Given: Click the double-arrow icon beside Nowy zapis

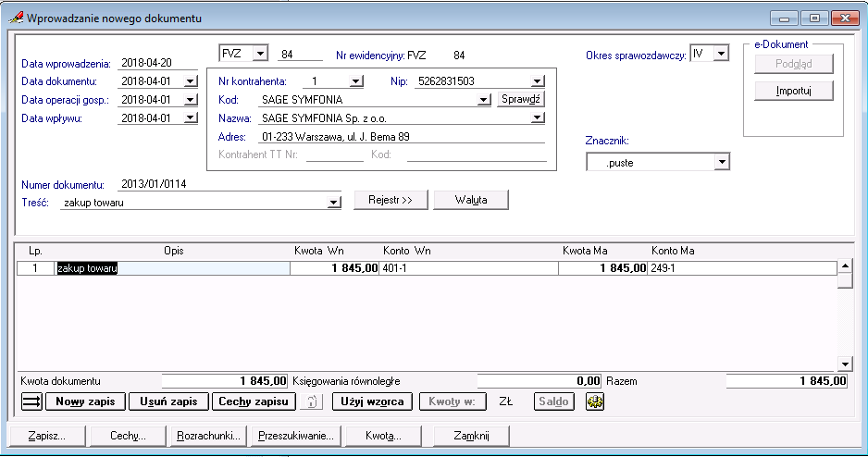Looking at the screenshot, I should 31,402.
